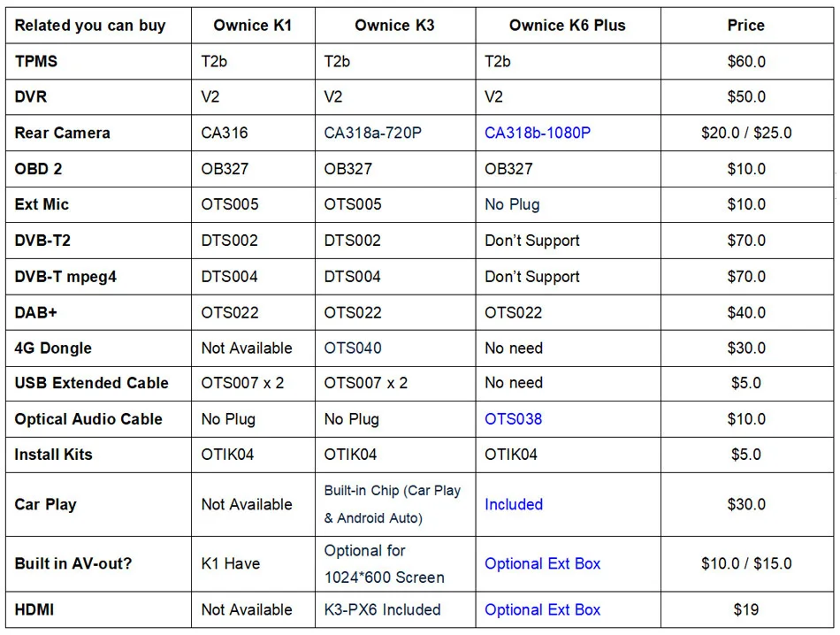Click the Ownice K3 column header
This screenshot has height=635, width=840.
pyautogui.click(x=394, y=26)
